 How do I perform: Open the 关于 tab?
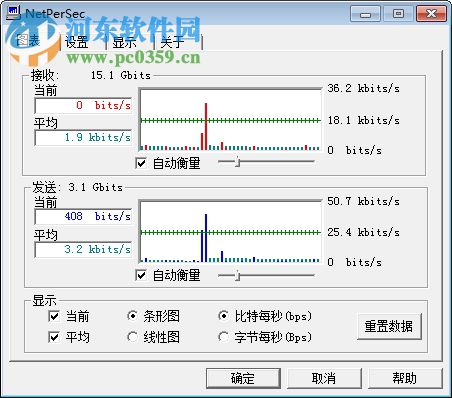pos(172,43)
